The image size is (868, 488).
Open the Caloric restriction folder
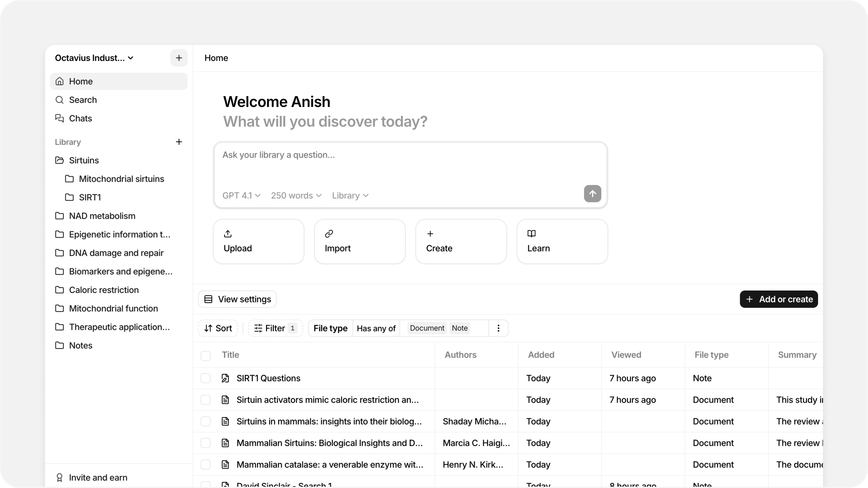[119, 290]
